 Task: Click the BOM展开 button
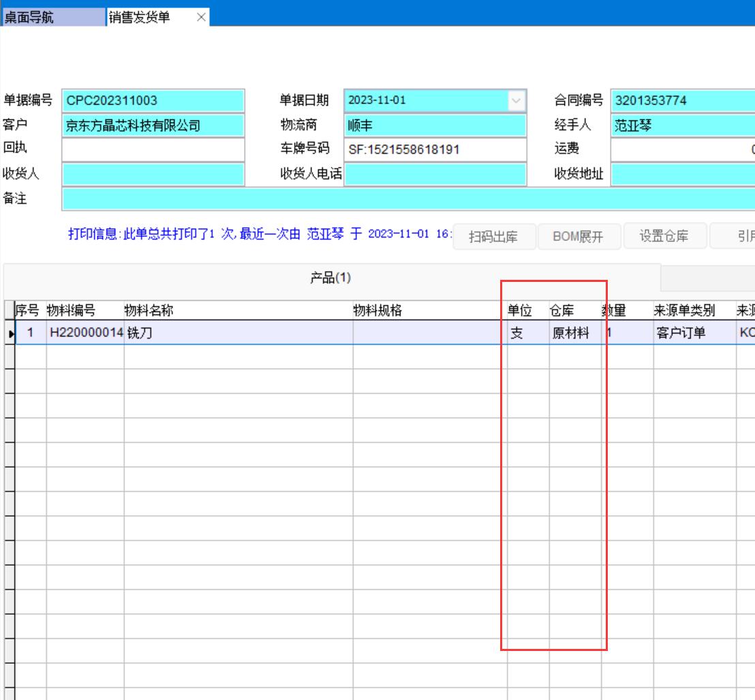click(x=578, y=237)
